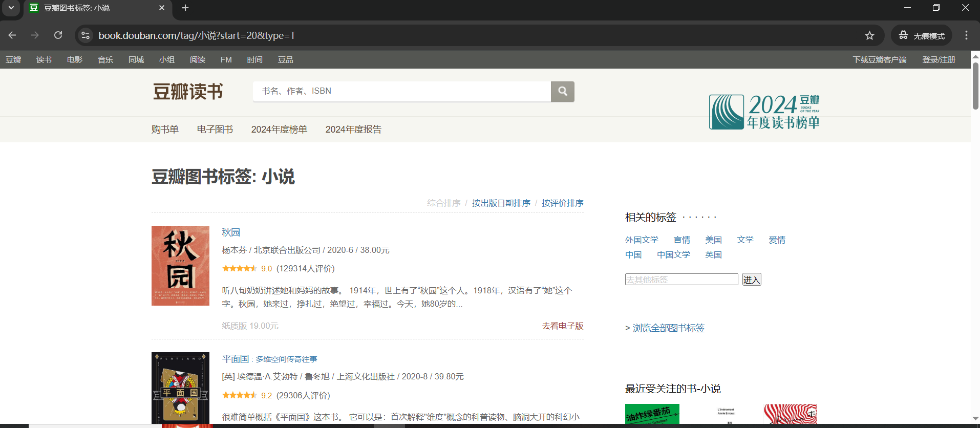Click 下载豆瓣客户端 link
The height and width of the screenshot is (428, 980).
(x=880, y=60)
